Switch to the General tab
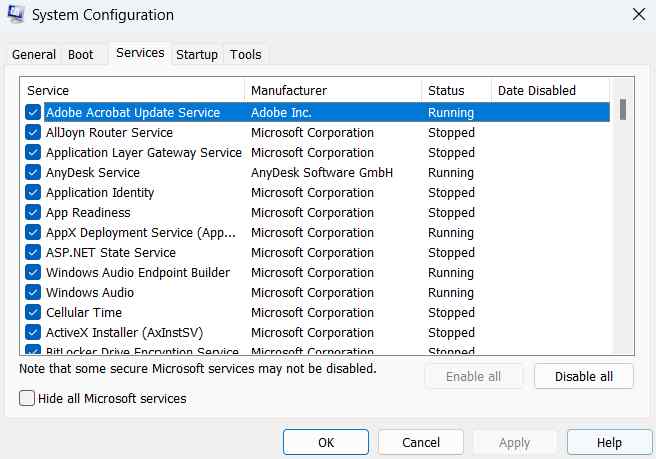Screen dimensions: 656x459 click(x=33, y=55)
